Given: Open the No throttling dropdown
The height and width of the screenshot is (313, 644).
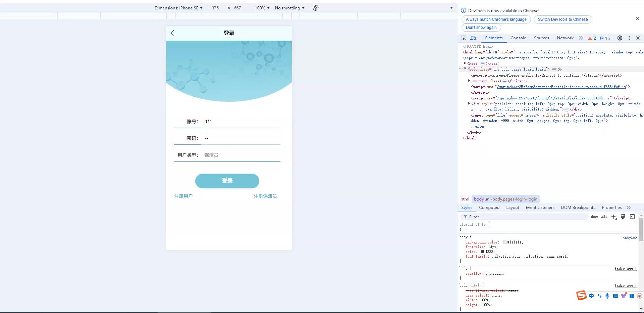Looking at the screenshot, I should (x=289, y=8).
